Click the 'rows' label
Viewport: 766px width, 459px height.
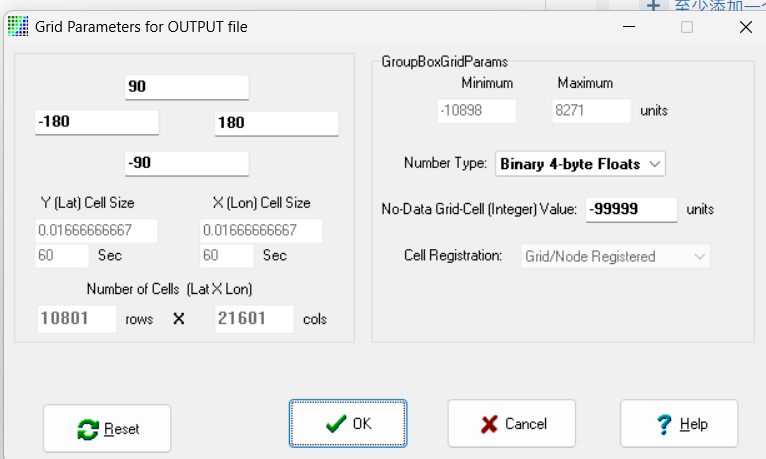[x=139, y=319]
